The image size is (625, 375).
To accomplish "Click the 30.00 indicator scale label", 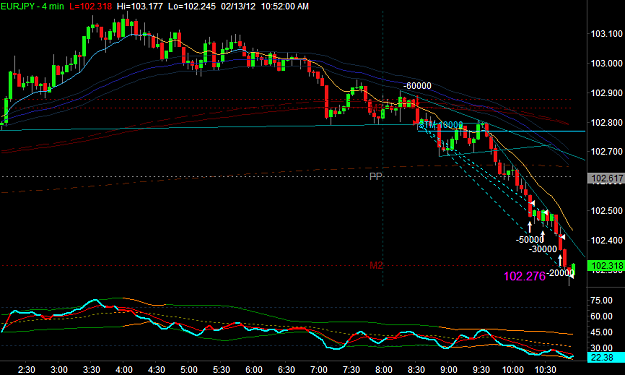I will point(601,348).
